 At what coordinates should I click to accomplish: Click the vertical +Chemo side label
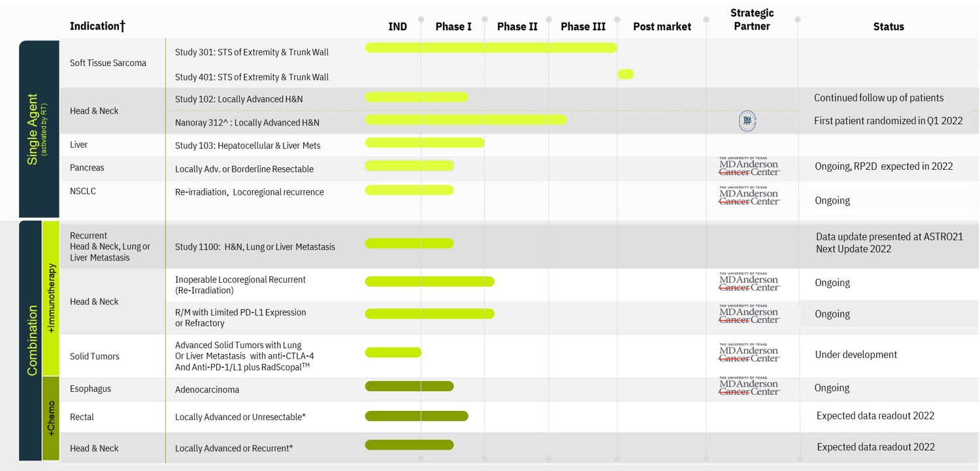click(x=51, y=419)
